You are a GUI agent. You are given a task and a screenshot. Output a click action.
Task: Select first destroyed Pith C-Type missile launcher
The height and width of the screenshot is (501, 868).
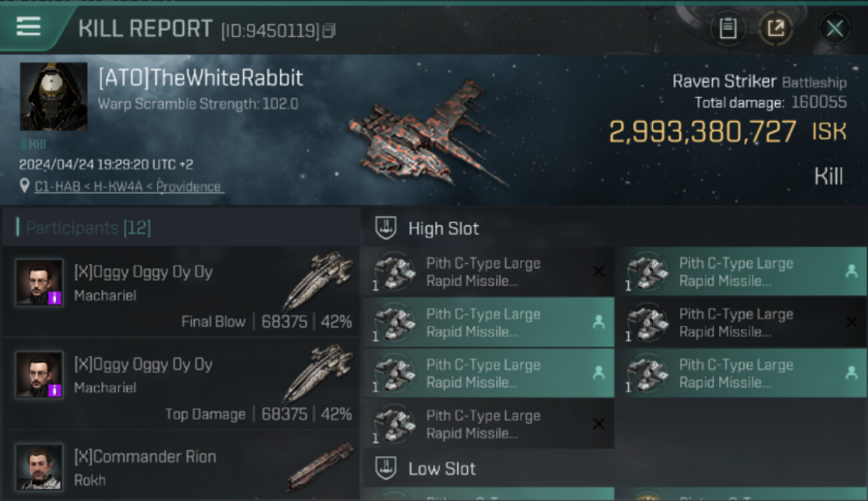(x=488, y=272)
